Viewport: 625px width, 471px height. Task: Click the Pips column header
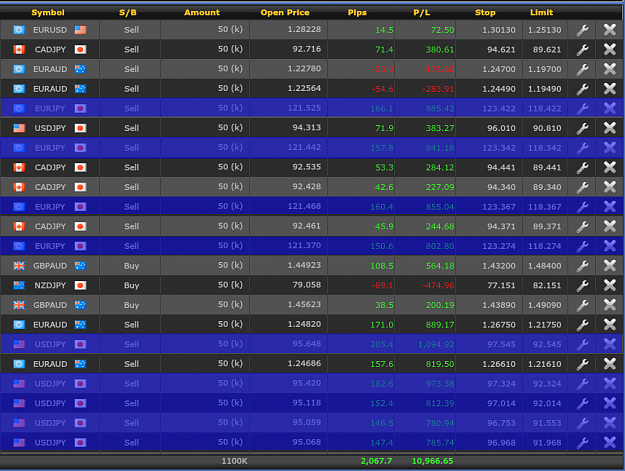tap(357, 12)
